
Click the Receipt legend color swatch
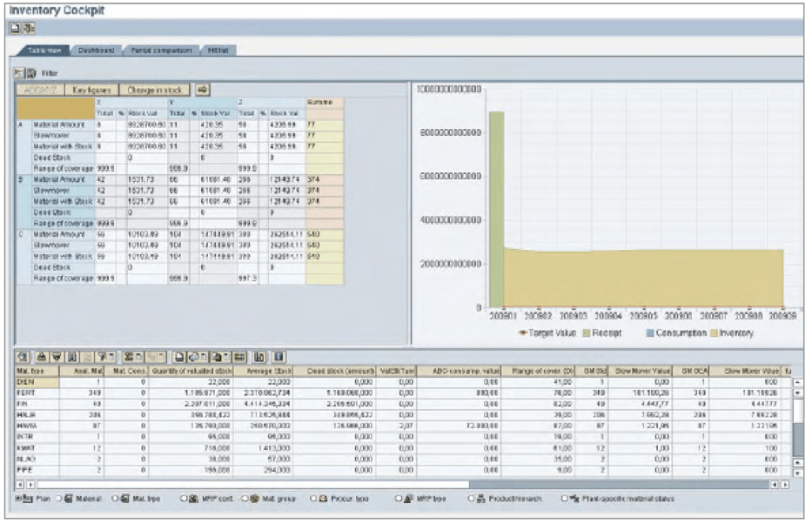pos(587,333)
